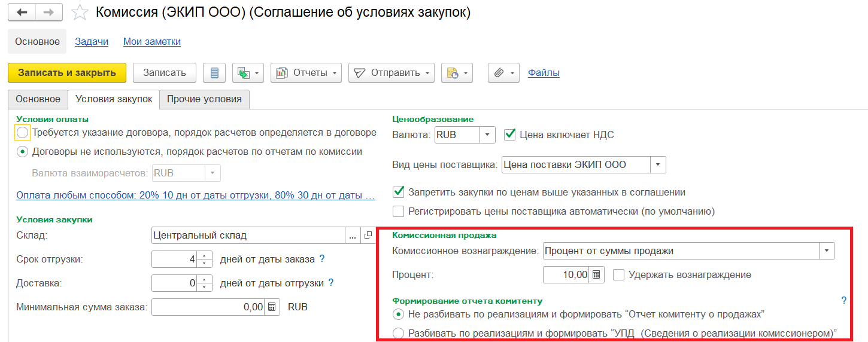
Task: Add to favorites with the star icon
Action: point(80,13)
